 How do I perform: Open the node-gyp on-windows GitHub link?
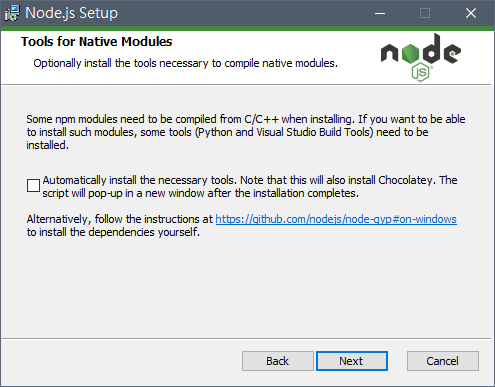tap(336, 219)
